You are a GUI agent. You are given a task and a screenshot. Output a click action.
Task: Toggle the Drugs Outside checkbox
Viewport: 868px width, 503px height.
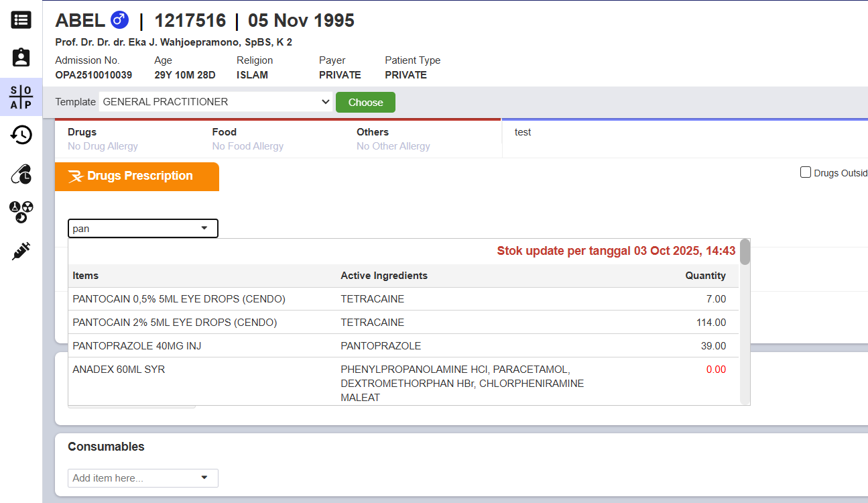(x=806, y=172)
